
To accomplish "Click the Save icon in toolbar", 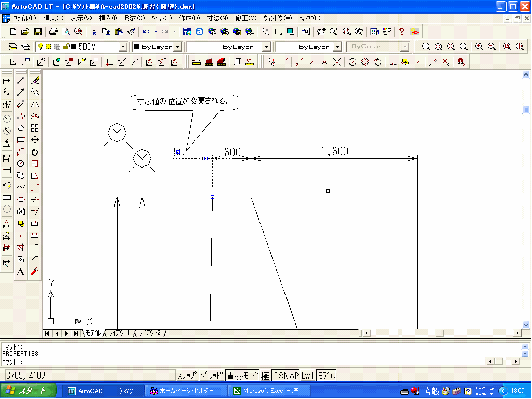I will 38,32.
